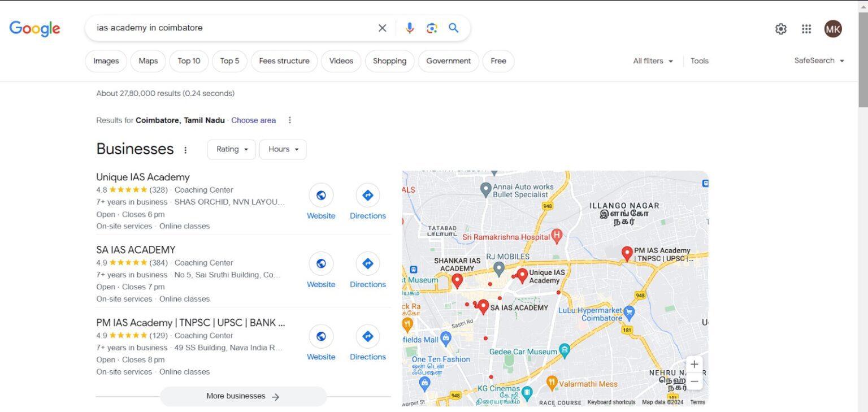Open quick settings gear icon
This screenshot has width=868, height=412.
[x=781, y=29]
